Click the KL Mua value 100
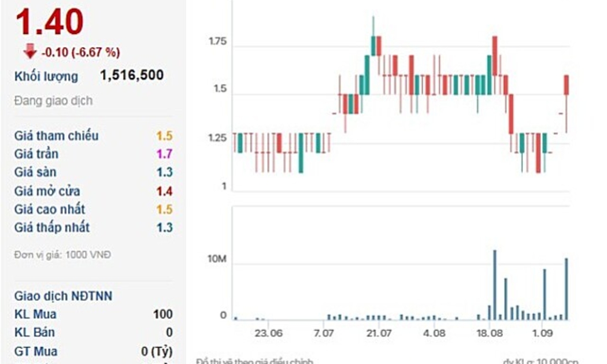 (163, 314)
